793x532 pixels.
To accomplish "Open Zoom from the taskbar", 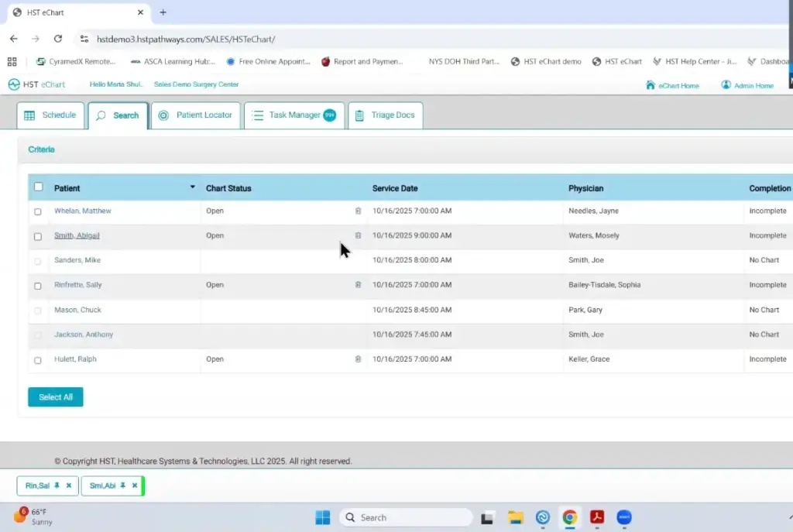I will click(624, 517).
